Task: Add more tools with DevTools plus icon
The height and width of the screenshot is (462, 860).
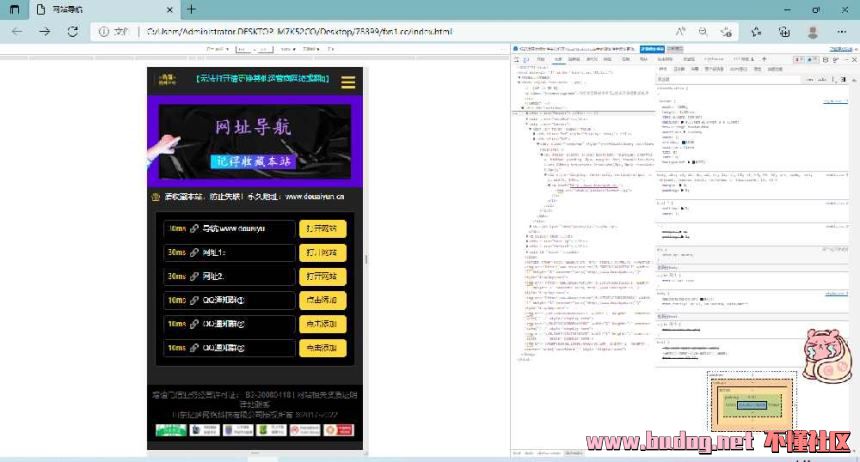Action: pyautogui.click(x=764, y=59)
